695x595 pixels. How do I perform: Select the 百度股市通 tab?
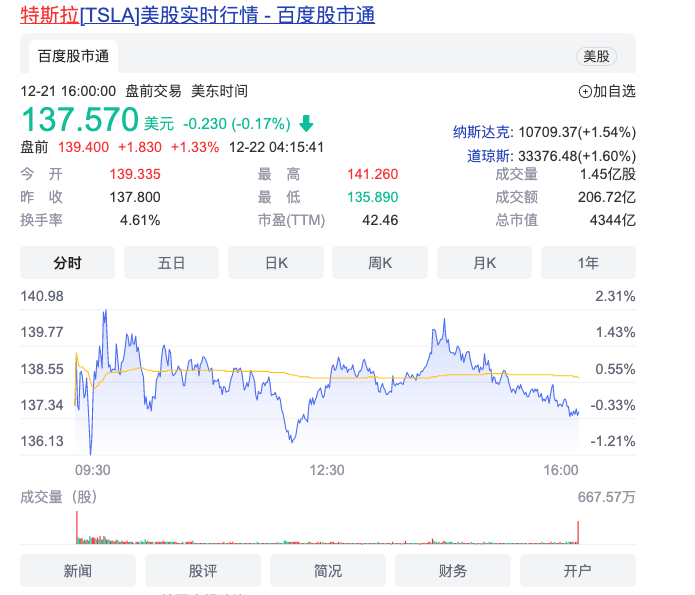pyautogui.click(x=74, y=56)
